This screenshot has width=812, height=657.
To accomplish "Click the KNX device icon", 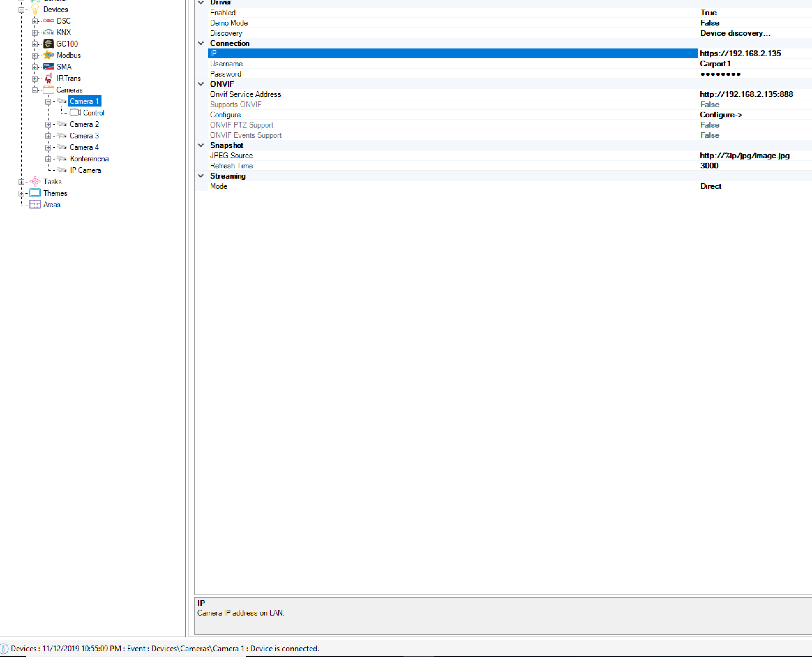I will (x=49, y=33).
